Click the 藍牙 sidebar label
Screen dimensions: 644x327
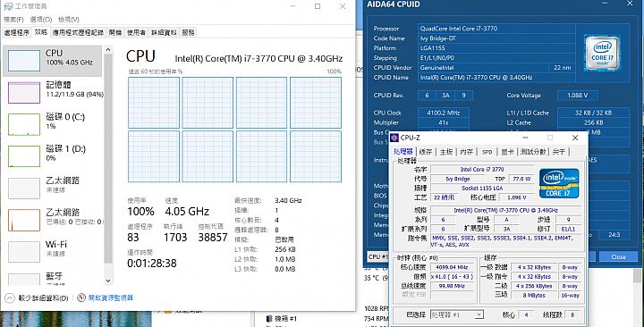pyautogui.click(x=54, y=277)
